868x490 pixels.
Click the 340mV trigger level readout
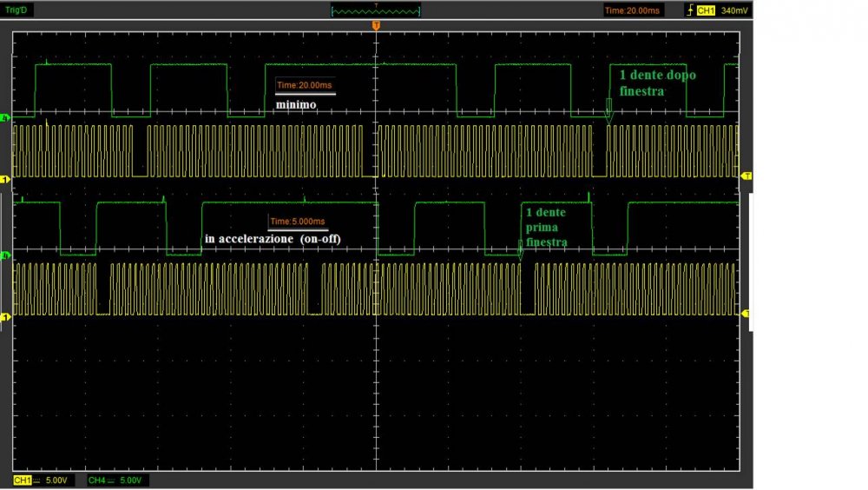[x=734, y=10]
